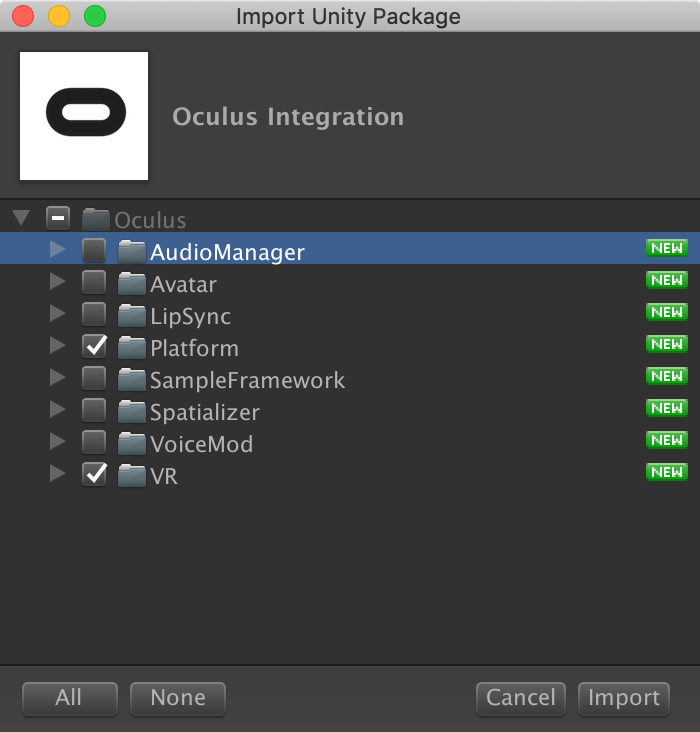Select the VR row label
The image size is (700, 732).
(164, 477)
